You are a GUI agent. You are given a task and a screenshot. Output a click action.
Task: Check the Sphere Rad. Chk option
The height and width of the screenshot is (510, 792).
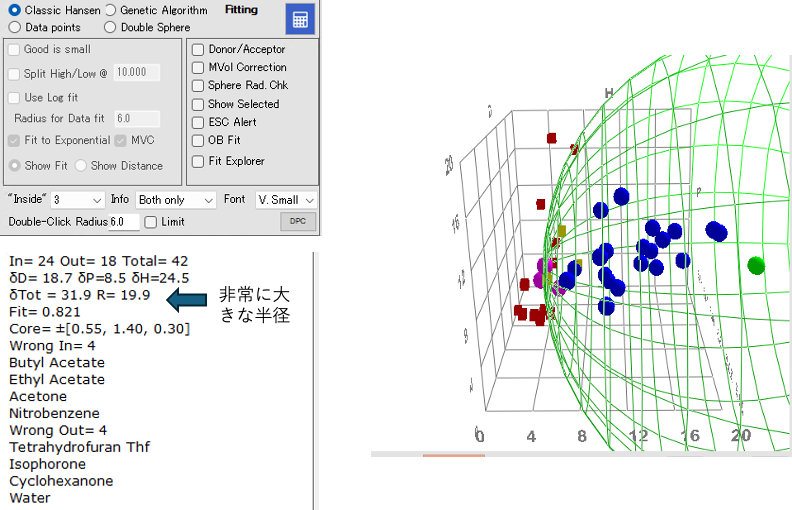198,86
